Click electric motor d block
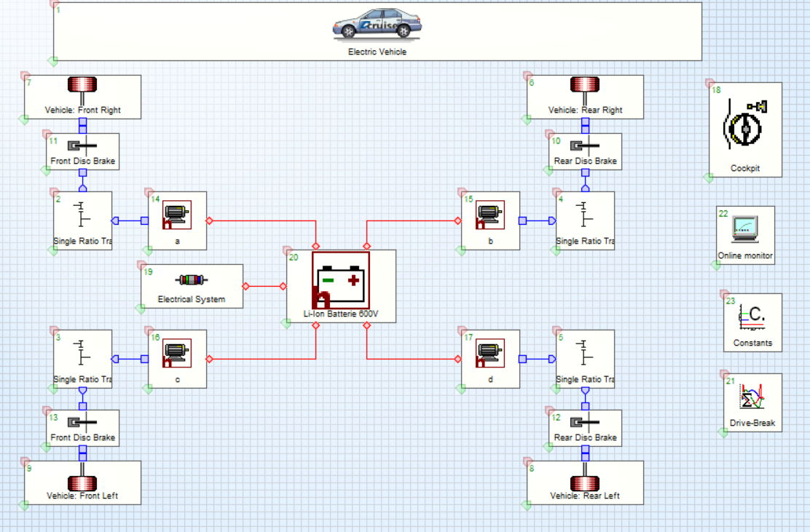This screenshot has height=532, width=810. (x=490, y=353)
